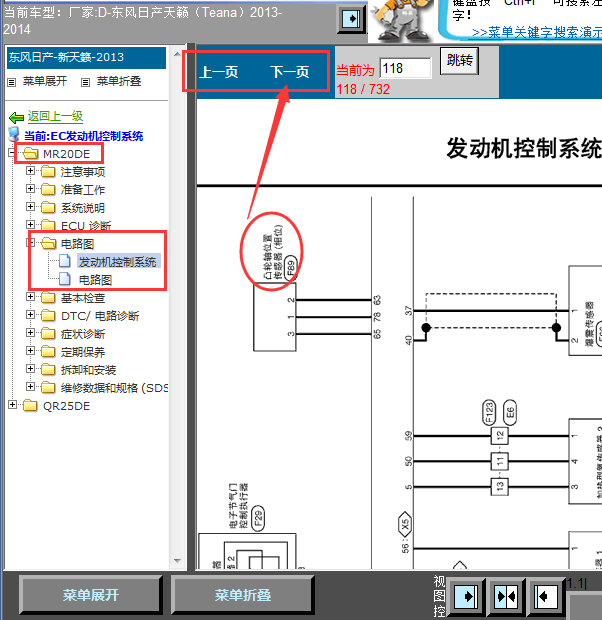Expand the QR25DE tree node
The width and height of the screenshot is (602, 620).
coord(13,405)
